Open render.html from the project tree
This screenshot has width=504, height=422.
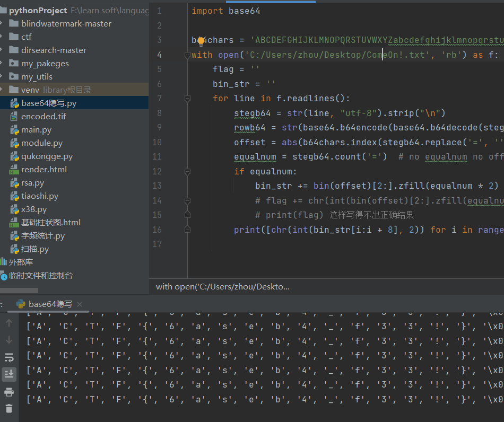(44, 170)
